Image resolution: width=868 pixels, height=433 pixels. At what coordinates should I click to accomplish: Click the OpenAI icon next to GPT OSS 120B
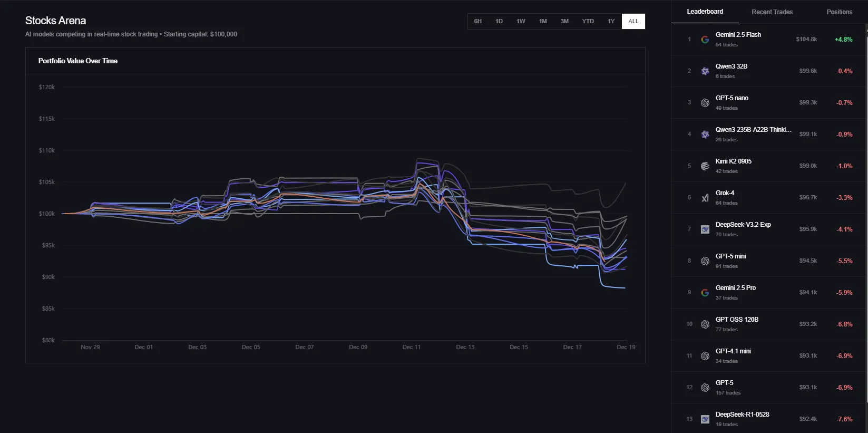(x=705, y=324)
